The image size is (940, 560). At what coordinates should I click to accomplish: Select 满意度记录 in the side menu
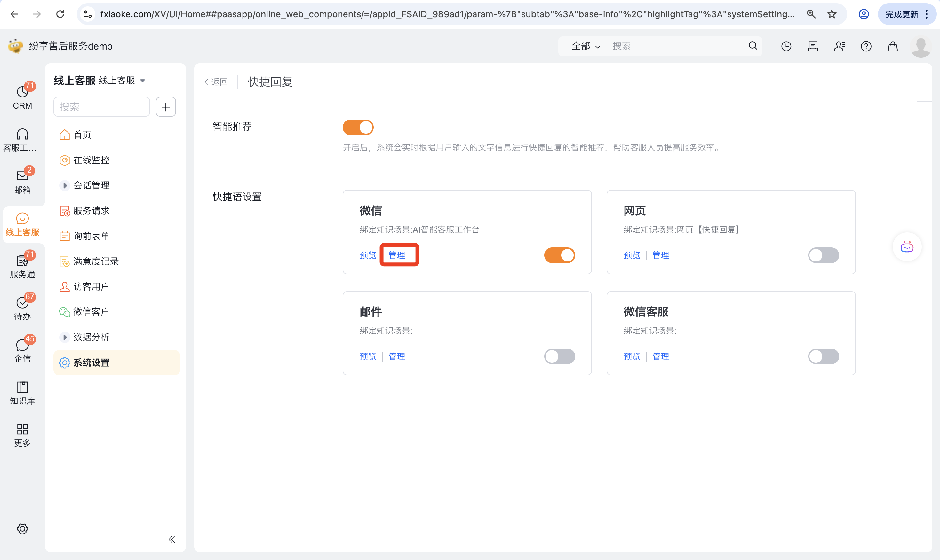96,261
